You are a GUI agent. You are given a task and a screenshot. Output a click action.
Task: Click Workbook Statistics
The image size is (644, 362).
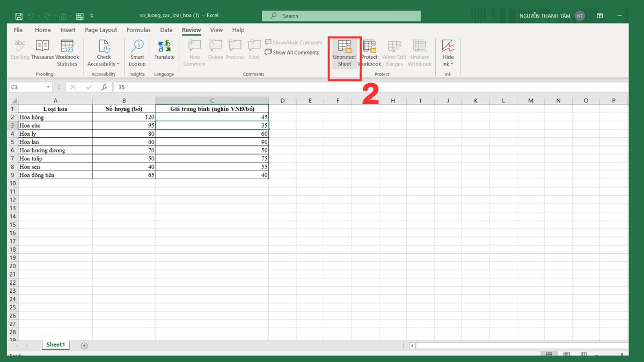(67, 51)
